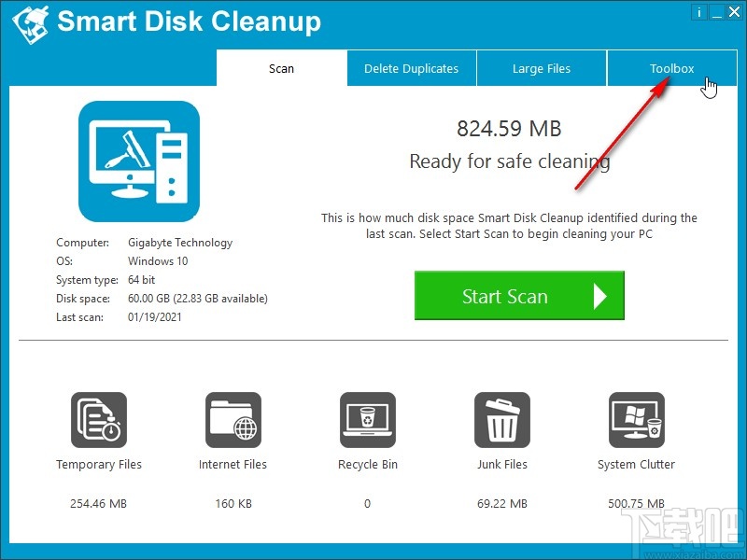The image size is (747, 560).
Task: Close the Smart Disk Cleanup window
Action: pyautogui.click(x=734, y=12)
